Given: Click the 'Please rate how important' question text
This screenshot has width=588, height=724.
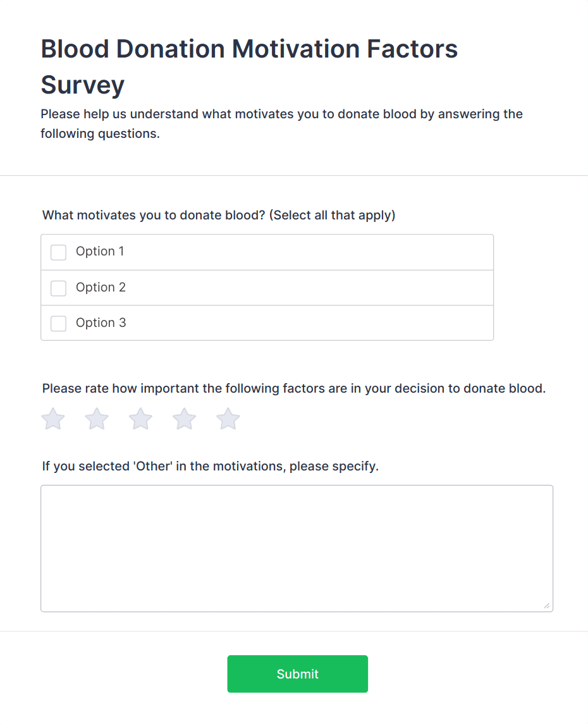Looking at the screenshot, I should click(293, 389).
